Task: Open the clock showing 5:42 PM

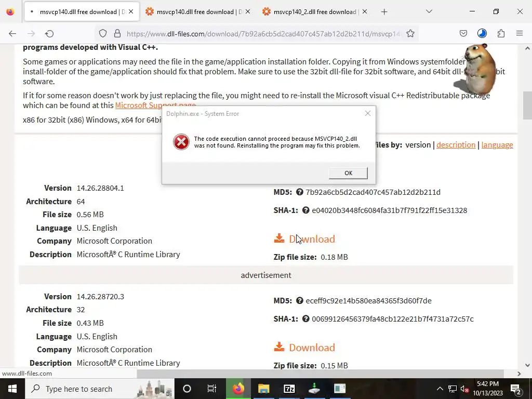Action: pyautogui.click(x=488, y=389)
